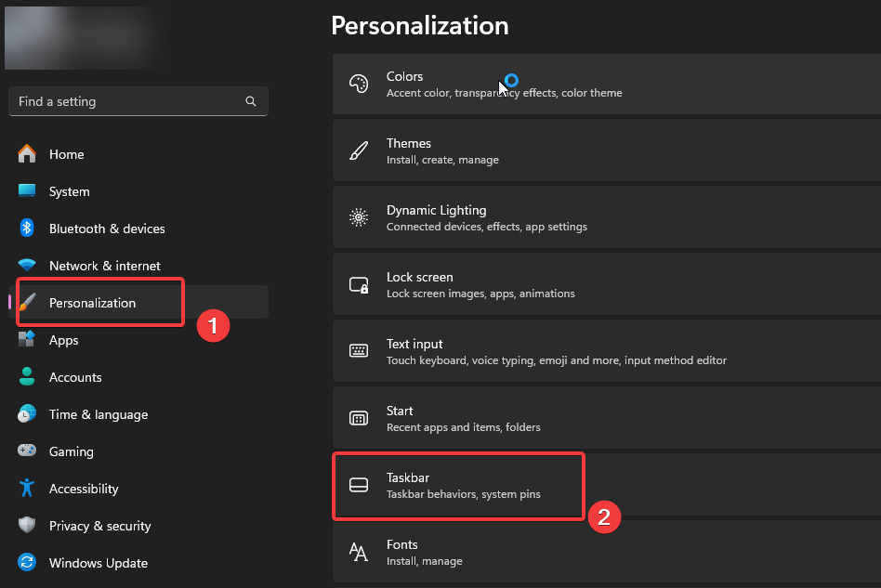This screenshot has width=881, height=588.
Task: Click the Home icon in sidebar
Action: 27,154
